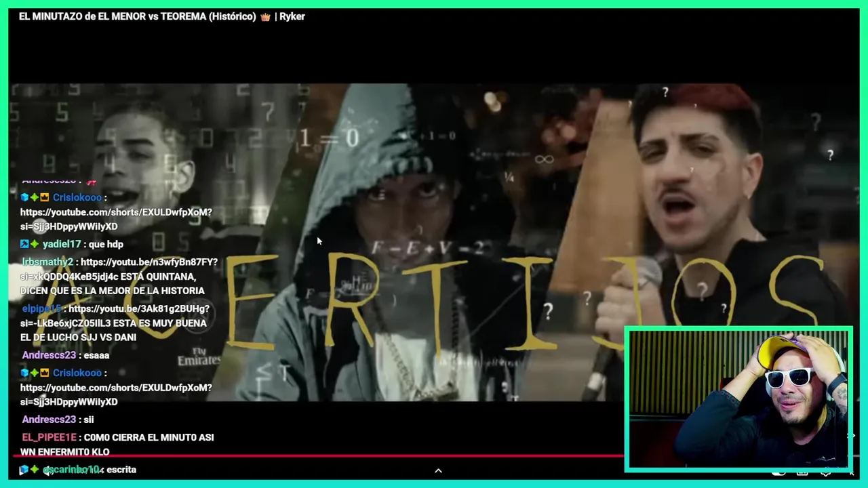Click username EL_PIPEE1E in chat
The height and width of the screenshot is (488, 868).
50,437
